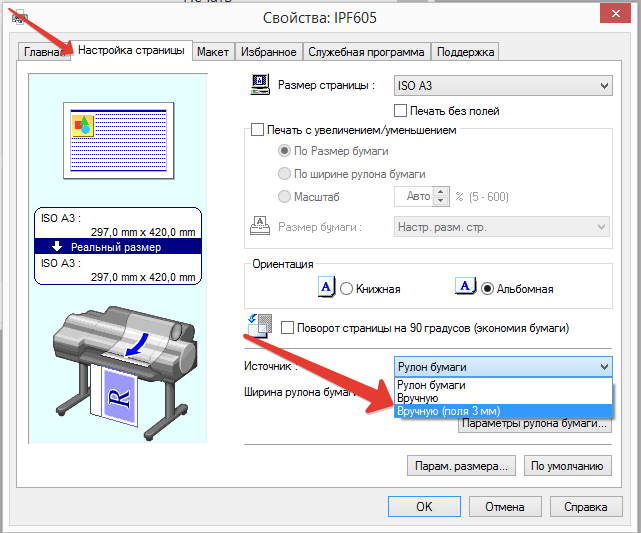Select the Настройка страницы tab
The height and width of the screenshot is (533, 641).
131,50
